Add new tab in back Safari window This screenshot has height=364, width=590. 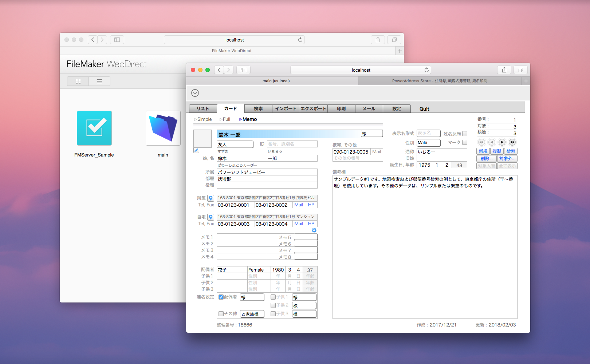point(400,51)
